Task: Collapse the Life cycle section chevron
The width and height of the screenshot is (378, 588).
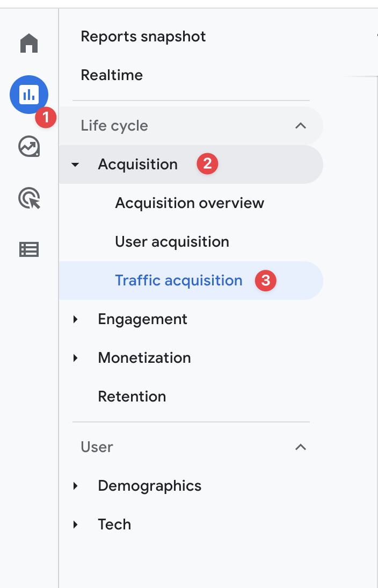Action: point(301,126)
